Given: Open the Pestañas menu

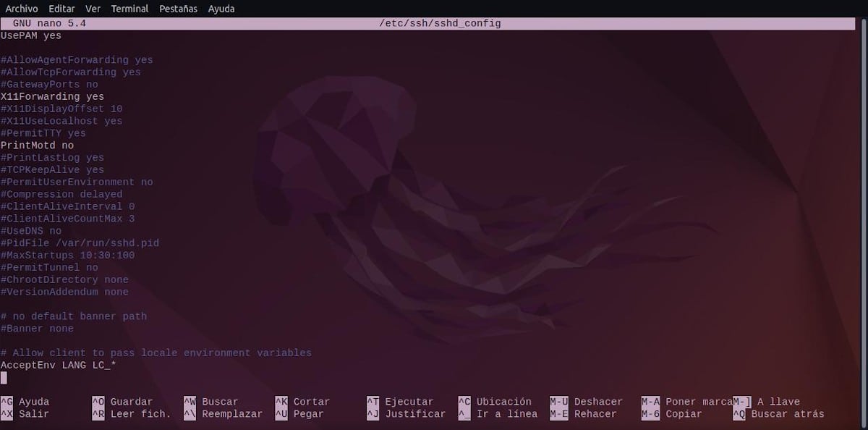Looking at the screenshot, I should click(177, 9).
